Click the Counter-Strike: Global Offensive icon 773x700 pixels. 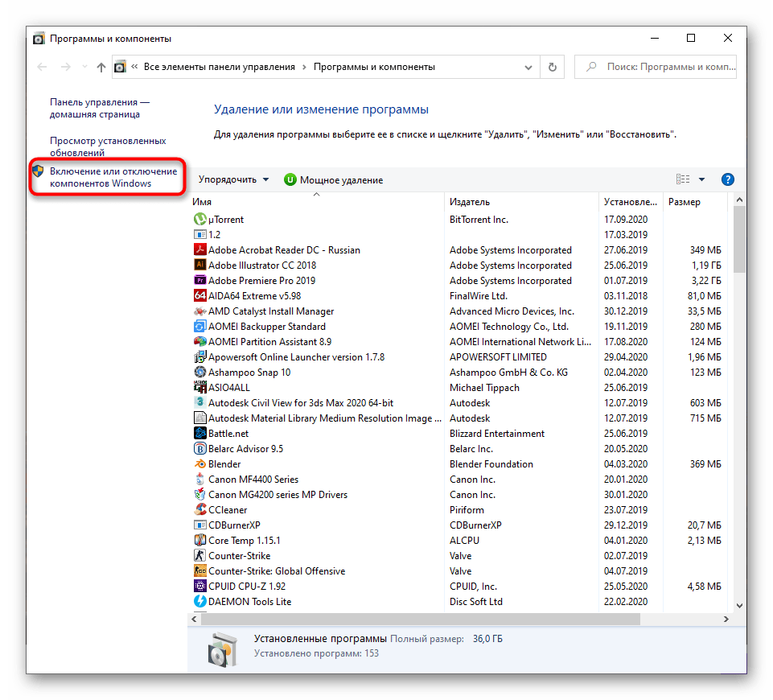199,570
